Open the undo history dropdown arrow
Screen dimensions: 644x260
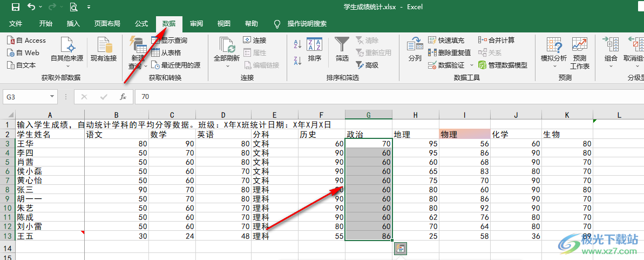[40, 7]
